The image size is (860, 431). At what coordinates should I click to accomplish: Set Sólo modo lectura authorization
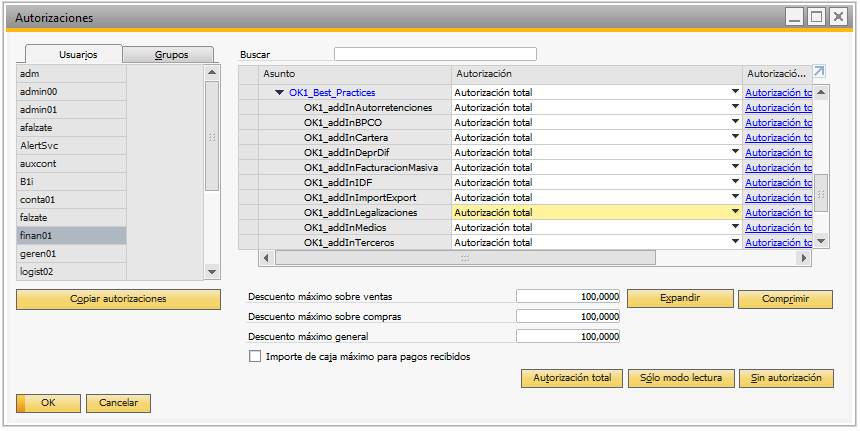point(680,379)
